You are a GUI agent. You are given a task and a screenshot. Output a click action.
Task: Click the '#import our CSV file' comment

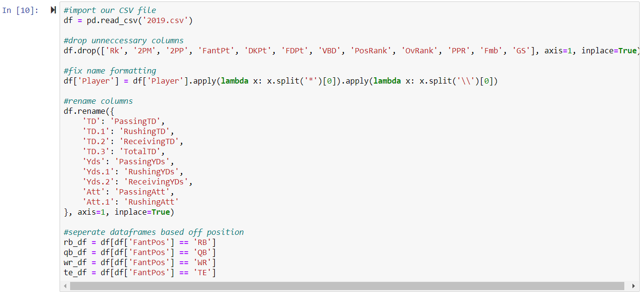pos(109,10)
